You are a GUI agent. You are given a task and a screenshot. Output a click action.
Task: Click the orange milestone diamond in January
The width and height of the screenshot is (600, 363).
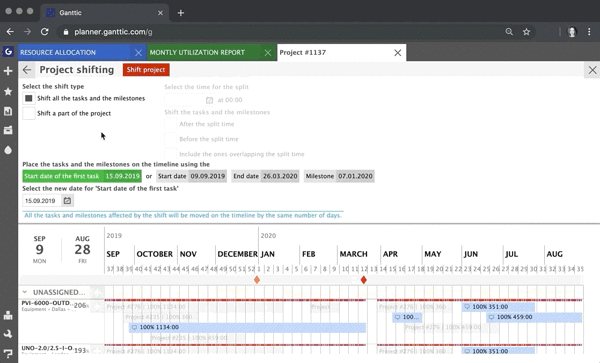(257, 280)
